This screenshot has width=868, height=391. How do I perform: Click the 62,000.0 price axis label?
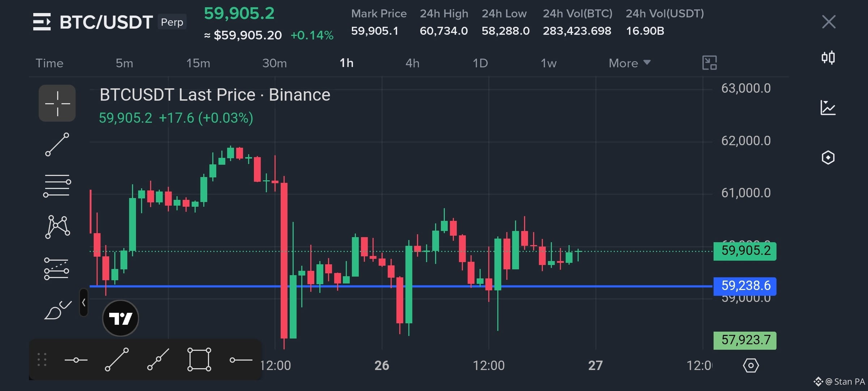coord(746,141)
